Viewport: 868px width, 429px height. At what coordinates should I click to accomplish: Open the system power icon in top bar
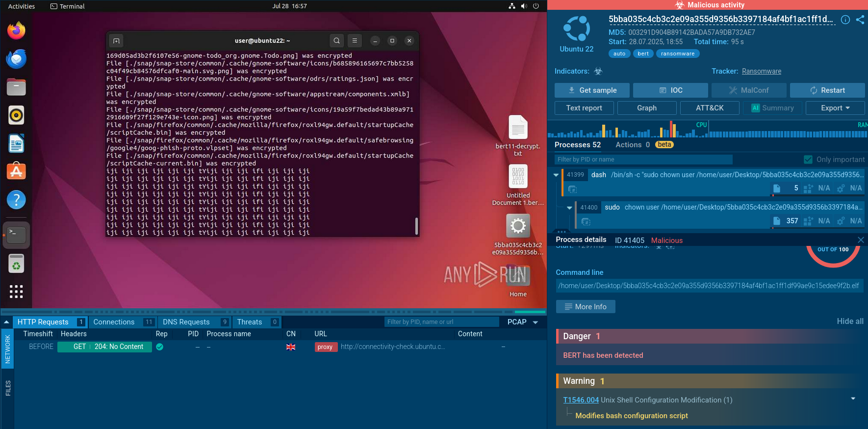pyautogui.click(x=536, y=6)
